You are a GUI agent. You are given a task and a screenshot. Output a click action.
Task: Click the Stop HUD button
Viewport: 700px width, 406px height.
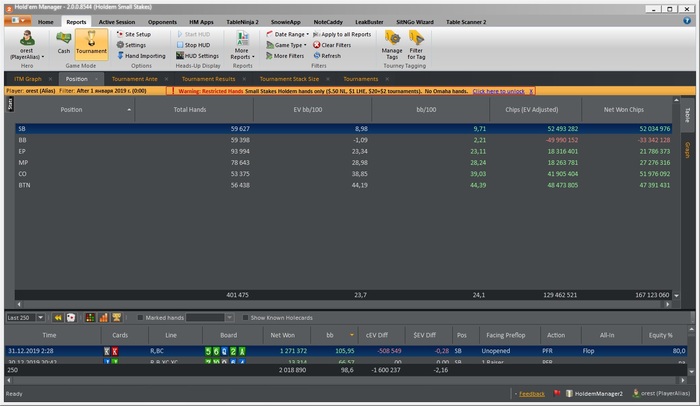pyautogui.click(x=193, y=45)
